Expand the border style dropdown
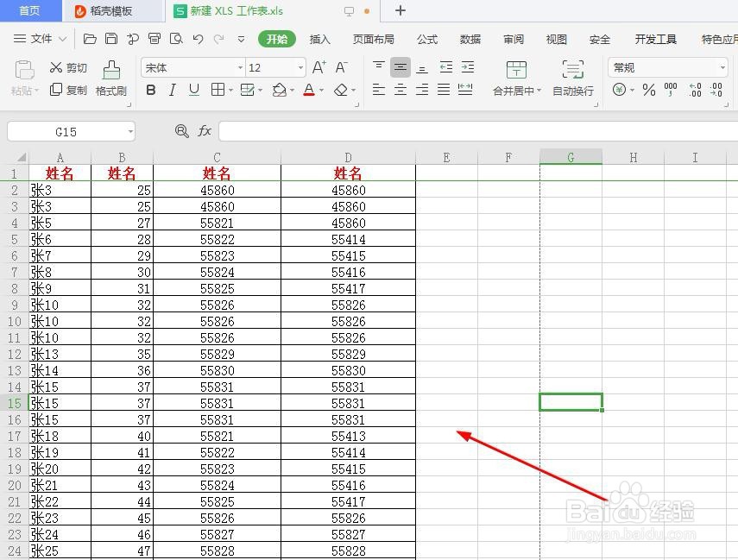 (229, 90)
